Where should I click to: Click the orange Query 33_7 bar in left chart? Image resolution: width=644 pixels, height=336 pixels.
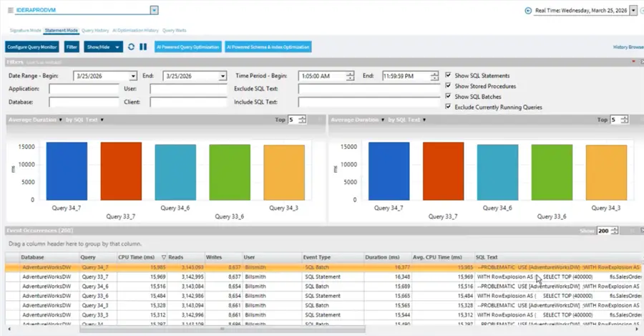click(x=121, y=171)
